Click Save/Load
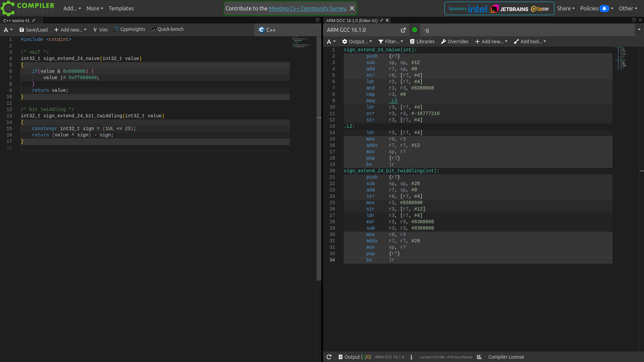Screen dimensions: 644x362 pos(34,30)
